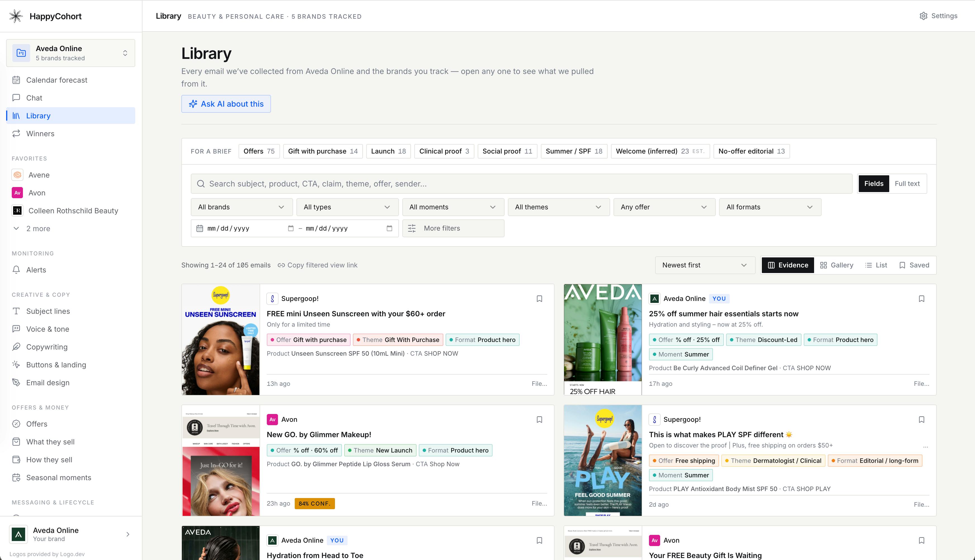Bookmark the Aveda 25% off summer email

[x=921, y=298]
